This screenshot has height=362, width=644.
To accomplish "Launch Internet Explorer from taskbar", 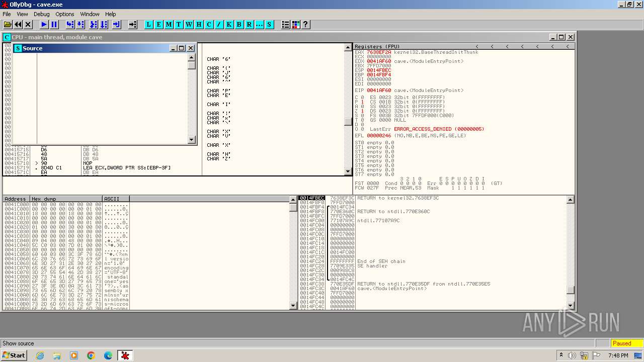I will pyautogui.click(x=40, y=355).
